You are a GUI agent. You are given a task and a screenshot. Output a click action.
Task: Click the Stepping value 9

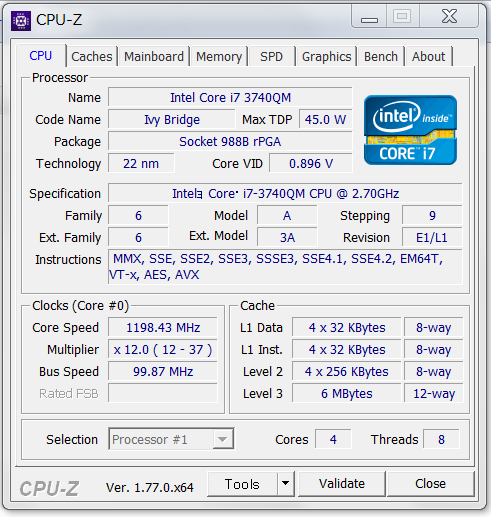(432, 215)
